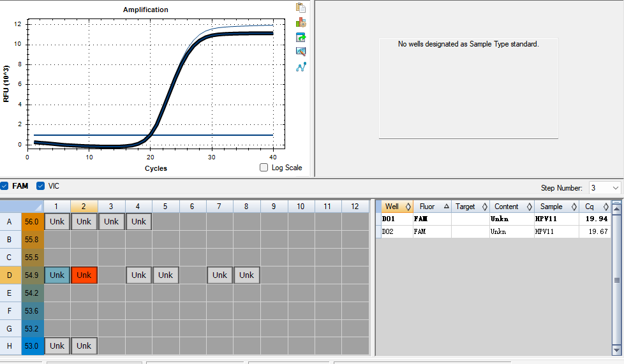Select plate column 1 header
Viewport: 624px width, 364px height.
pyautogui.click(x=57, y=207)
